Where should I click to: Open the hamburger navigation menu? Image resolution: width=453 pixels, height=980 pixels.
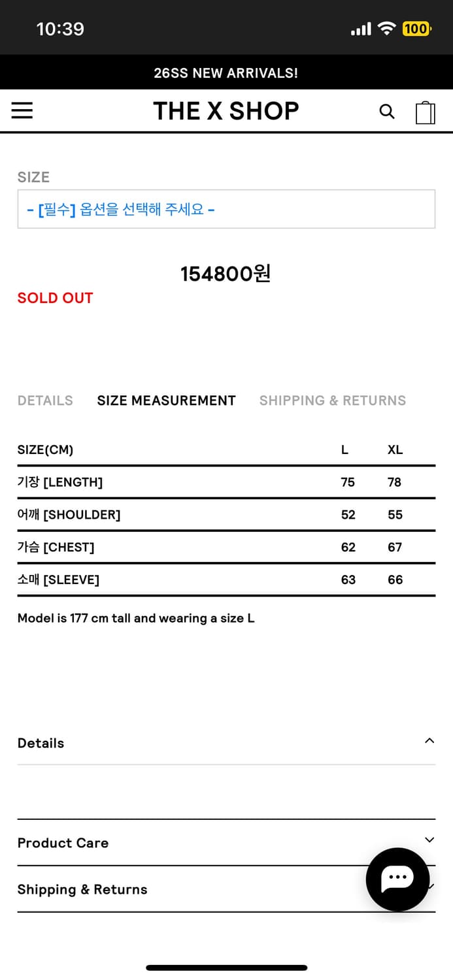(22, 111)
